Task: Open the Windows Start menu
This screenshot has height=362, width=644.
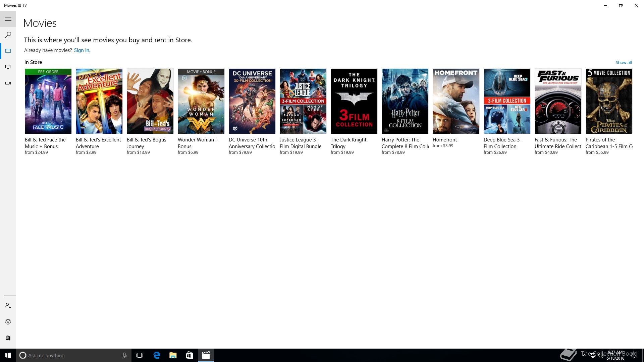Action: pyautogui.click(x=8, y=355)
